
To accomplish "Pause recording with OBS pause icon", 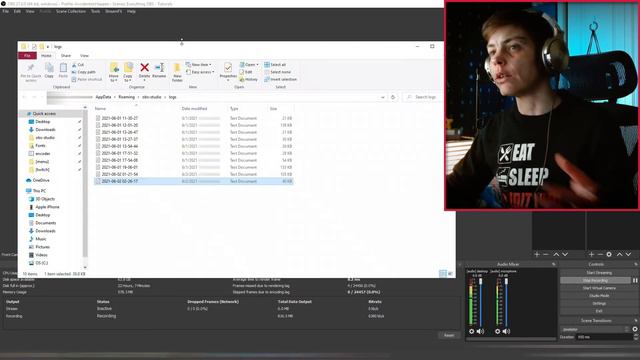I will (635, 280).
